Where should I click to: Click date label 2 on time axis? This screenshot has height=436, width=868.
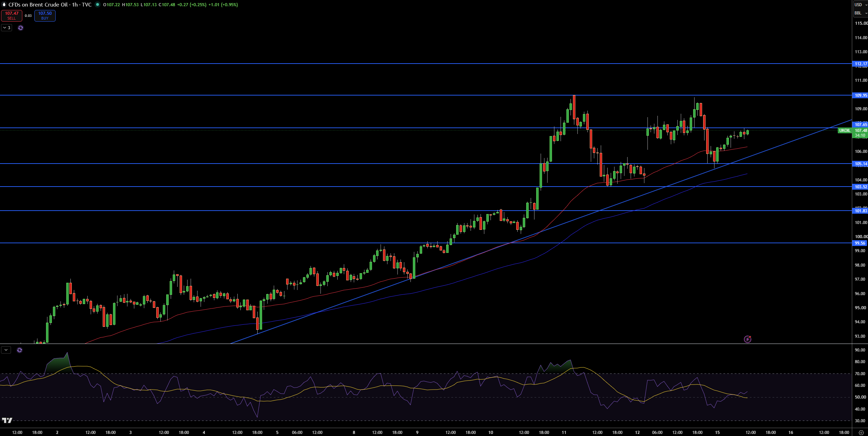click(57, 432)
